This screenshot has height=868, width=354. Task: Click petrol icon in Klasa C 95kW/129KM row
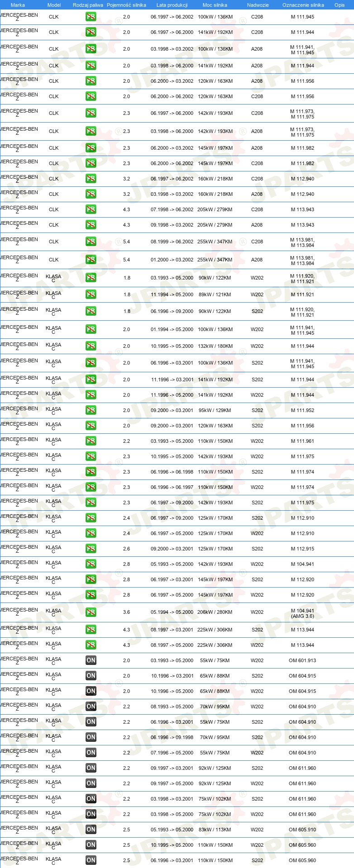coord(91,410)
